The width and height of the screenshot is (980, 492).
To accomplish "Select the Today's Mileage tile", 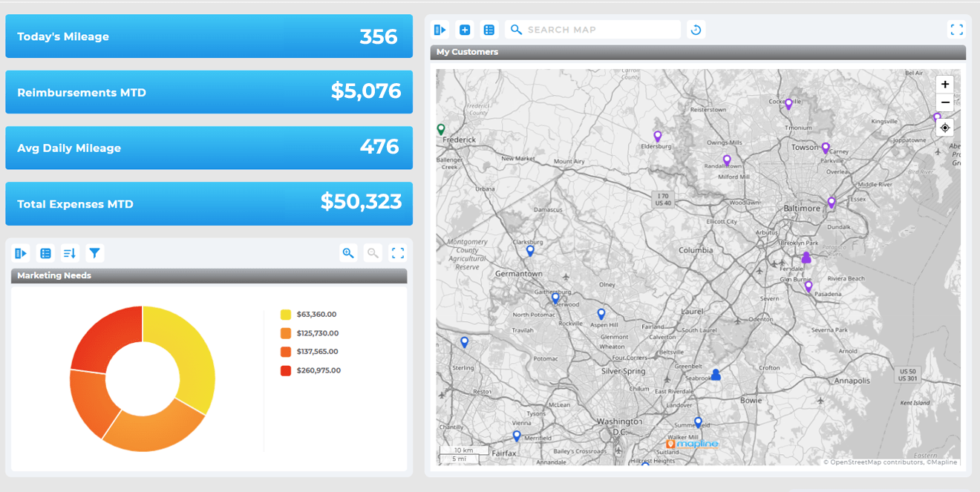I will (209, 36).
